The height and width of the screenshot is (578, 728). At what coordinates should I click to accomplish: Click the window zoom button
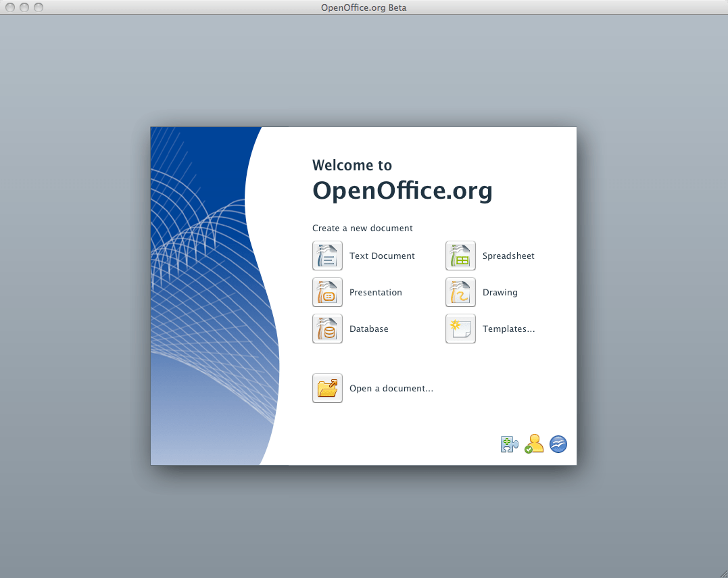click(x=39, y=7)
